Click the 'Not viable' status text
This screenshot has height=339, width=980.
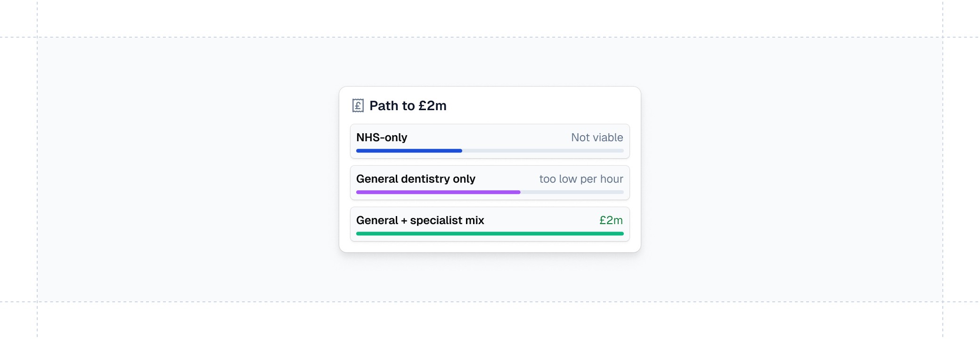[x=597, y=137]
